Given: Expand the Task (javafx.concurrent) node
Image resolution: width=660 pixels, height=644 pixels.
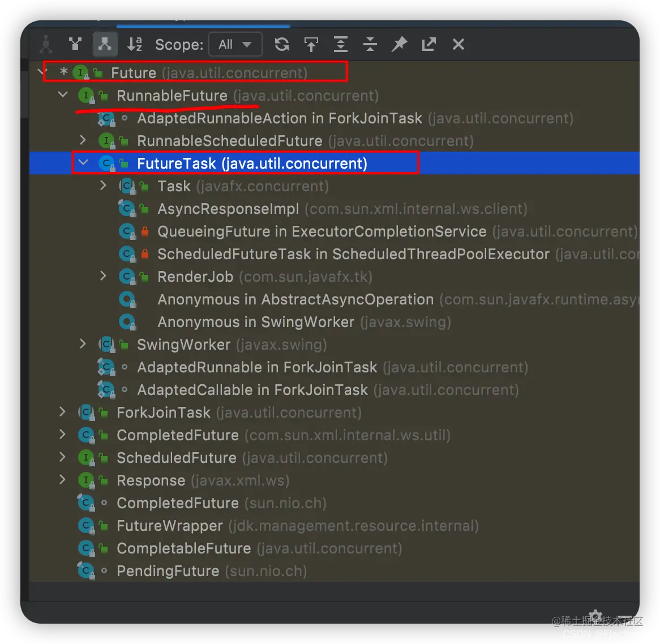Looking at the screenshot, I should 103,185.
